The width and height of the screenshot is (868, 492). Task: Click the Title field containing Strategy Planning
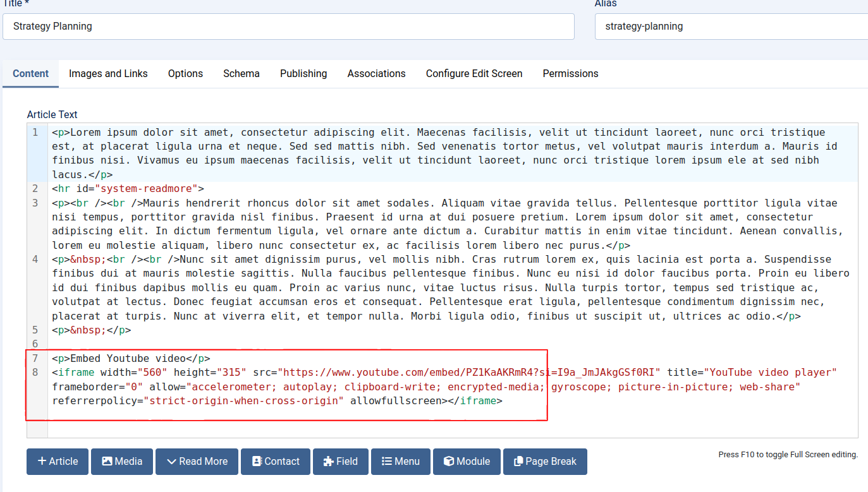click(288, 27)
